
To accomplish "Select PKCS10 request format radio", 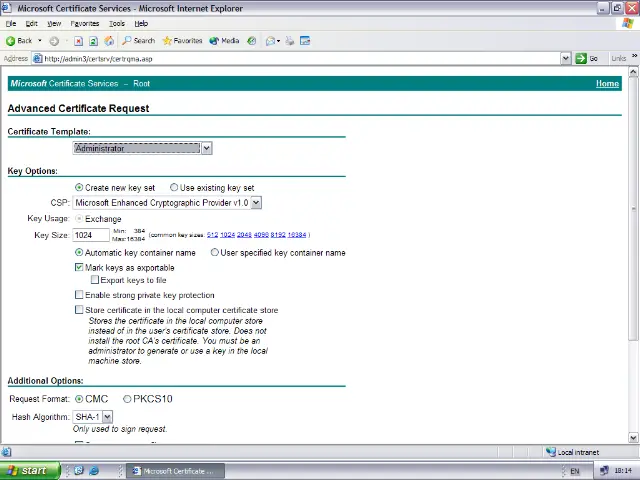I will point(127,399).
